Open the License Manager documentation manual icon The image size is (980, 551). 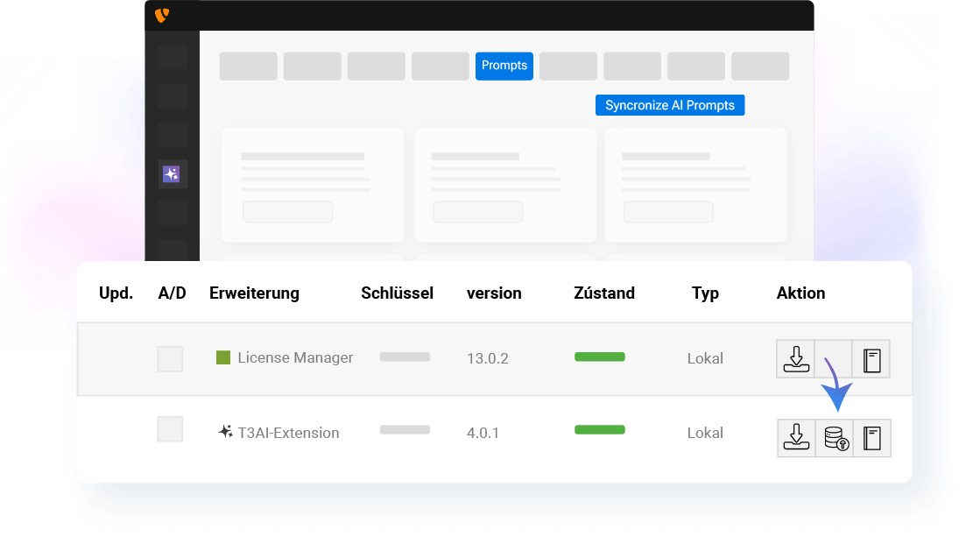click(872, 358)
